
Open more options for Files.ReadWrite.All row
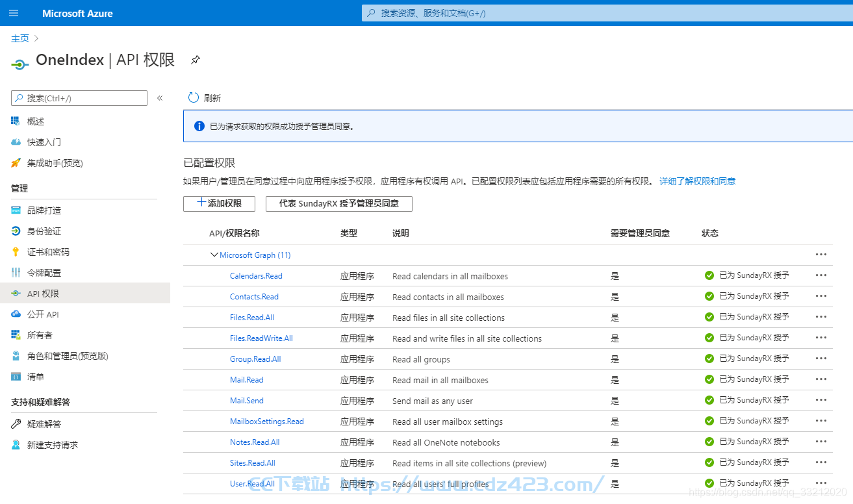coord(821,338)
